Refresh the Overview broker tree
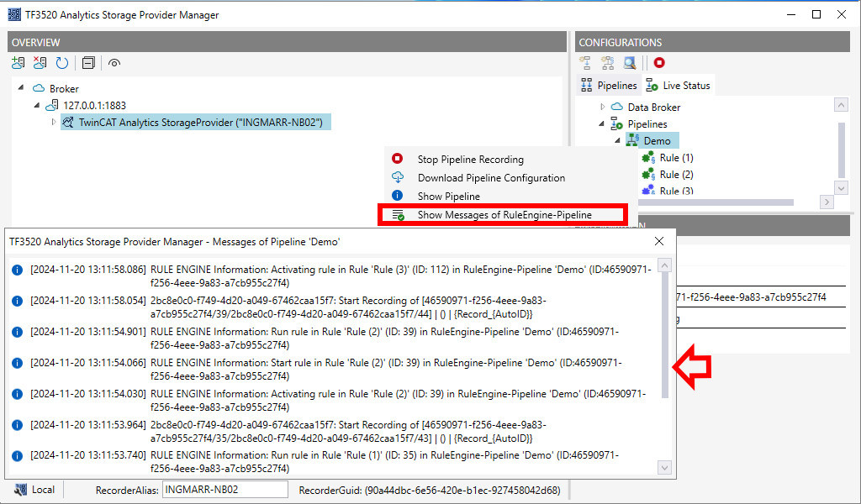Image resolution: width=861 pixels, height=504 pixels. tap(62, 63)
